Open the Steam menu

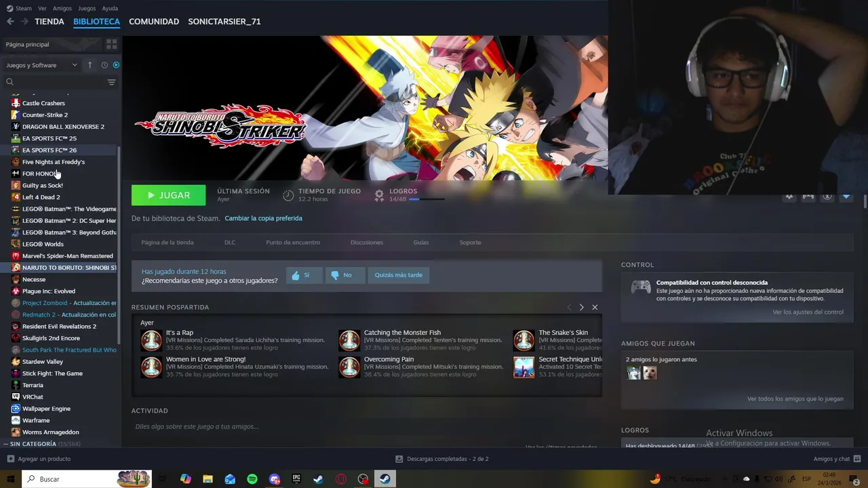click(x=19, y=8)
